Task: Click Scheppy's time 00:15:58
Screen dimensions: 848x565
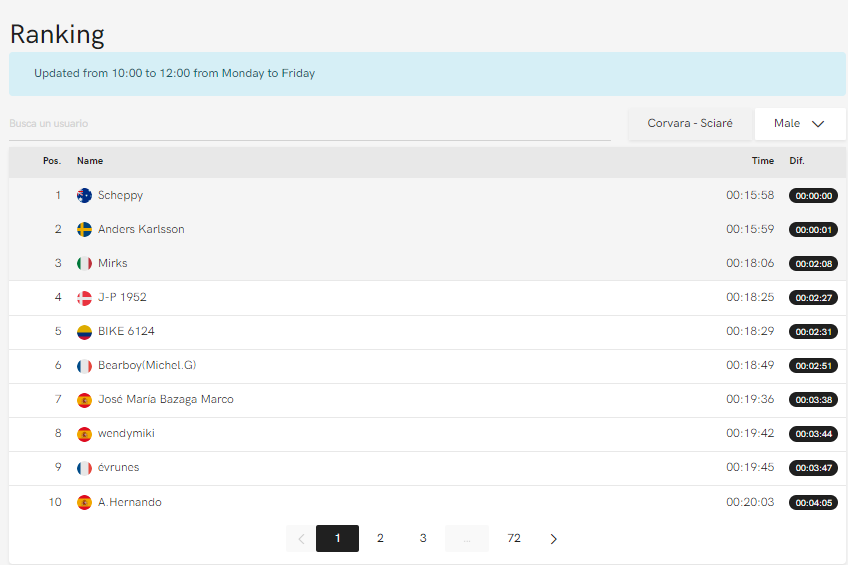Action: [x=750, y=195]
